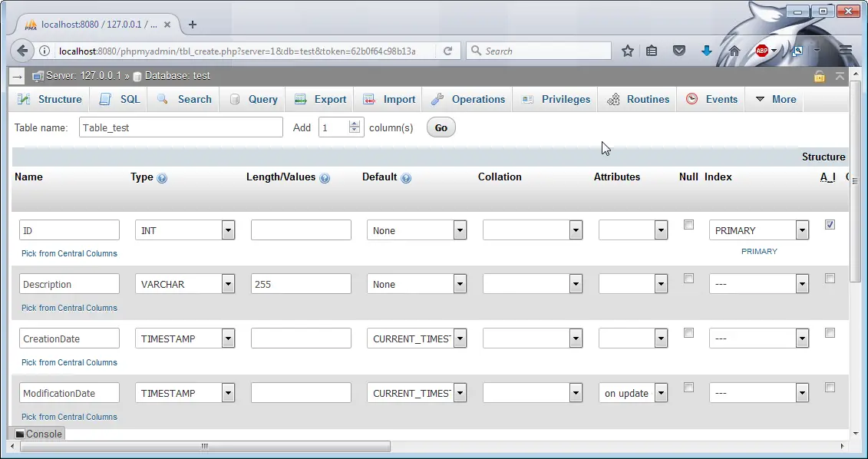This screenshot has width=868, height=459.
Task: Bookmark this page with the star icon
Action: [x=627, y=51]
